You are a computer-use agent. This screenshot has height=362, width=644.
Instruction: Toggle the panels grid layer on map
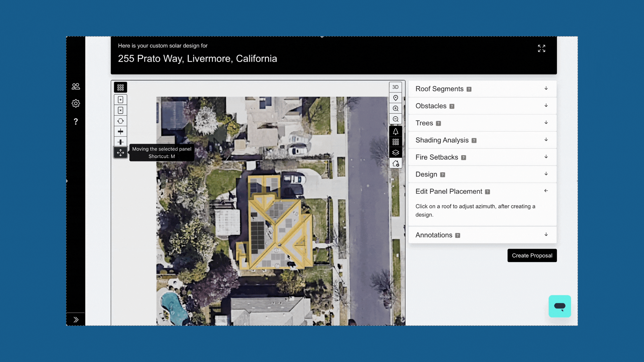click(395, 142)
